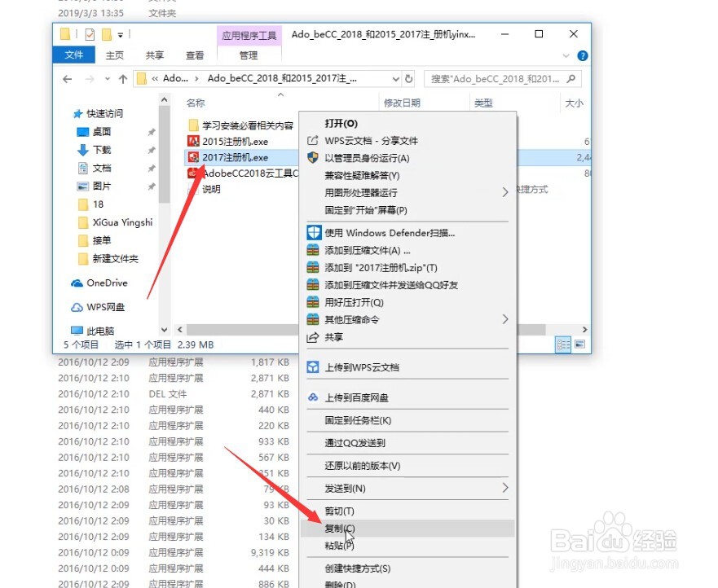Click the Copy (复制) context menu entry

coord(407,528)
